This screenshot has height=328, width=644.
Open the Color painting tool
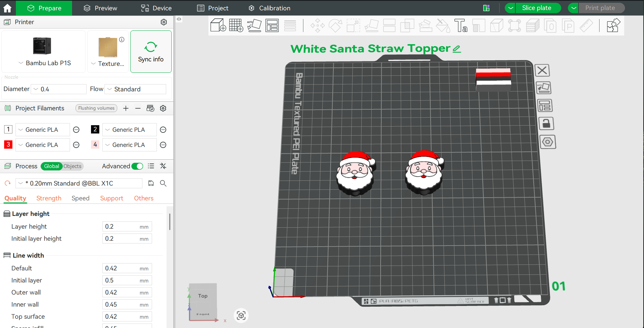(443, 25)
